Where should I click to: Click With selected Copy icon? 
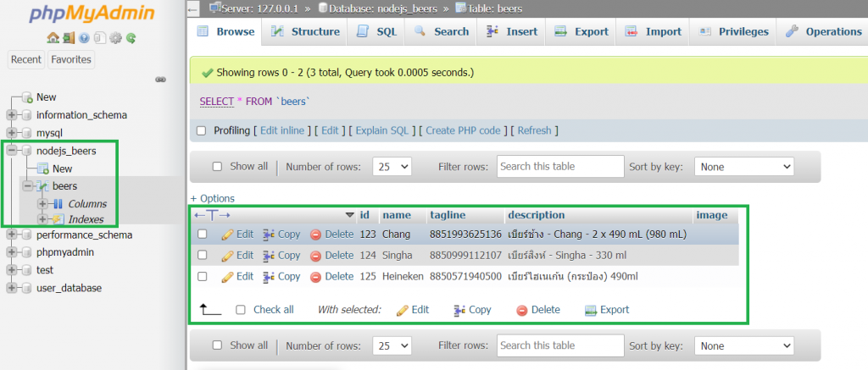pos(459,310)
